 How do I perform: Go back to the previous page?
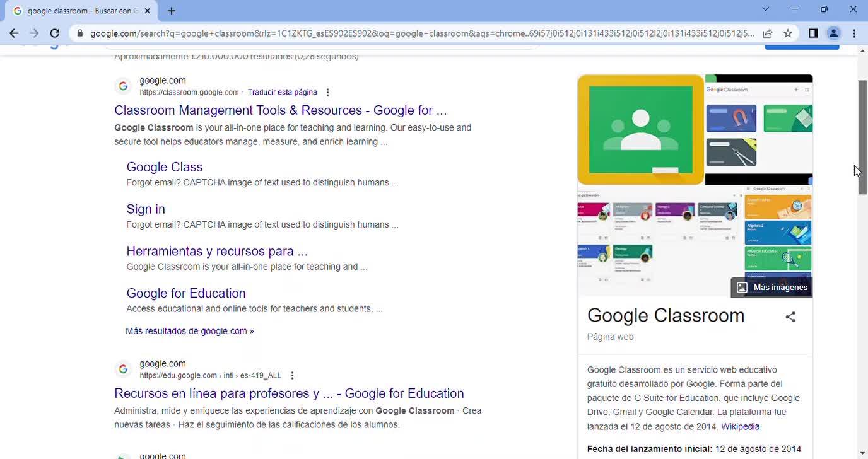[14, 33]
